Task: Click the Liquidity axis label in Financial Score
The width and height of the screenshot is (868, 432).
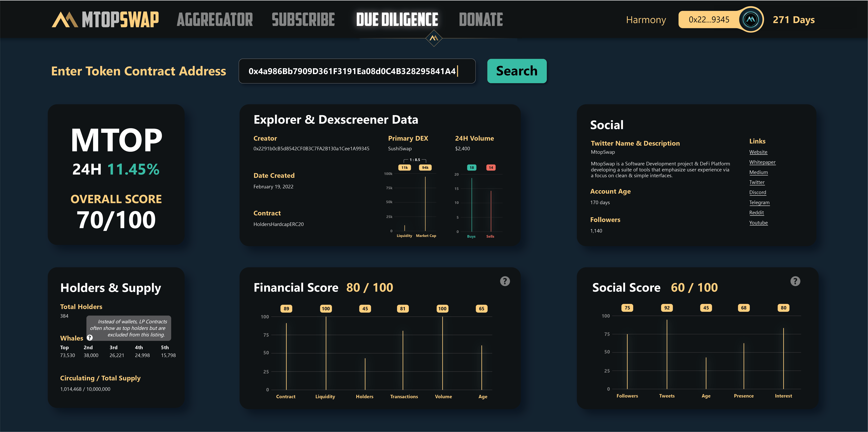Action: click(x=325, y=397)
